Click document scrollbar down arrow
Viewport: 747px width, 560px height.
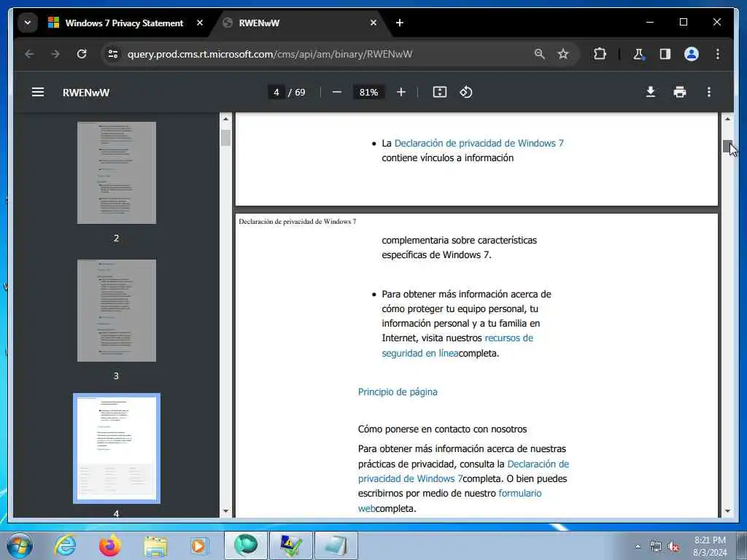click(x=727, y=511)
